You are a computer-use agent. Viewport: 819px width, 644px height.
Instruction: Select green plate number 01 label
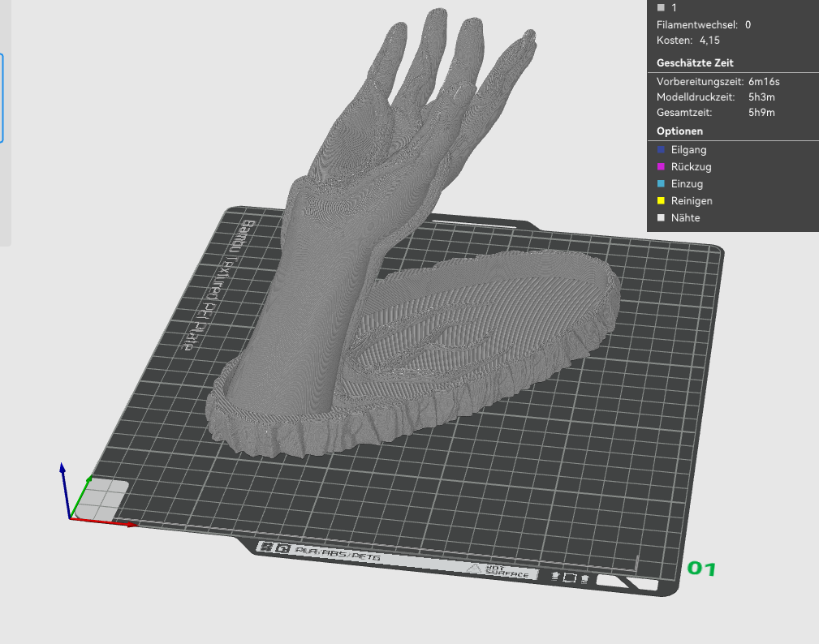pyautogui.click(x=701, y=569)
